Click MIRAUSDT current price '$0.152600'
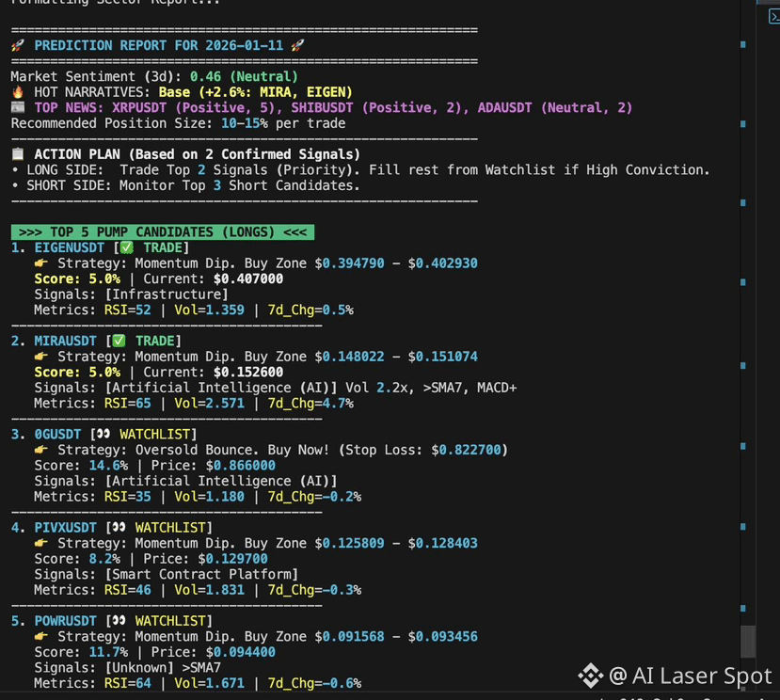 coord(248,373)
